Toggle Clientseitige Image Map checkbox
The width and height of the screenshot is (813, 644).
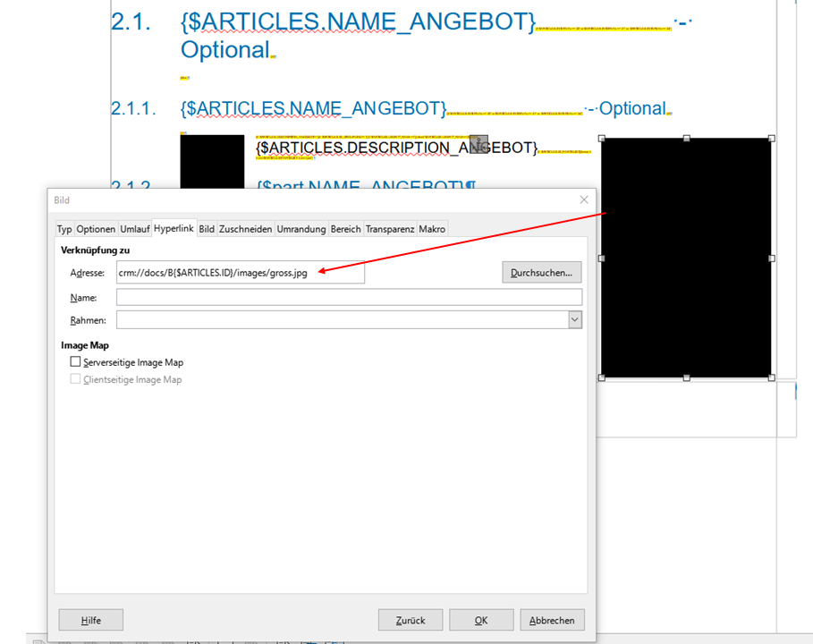(x=75, y=379)
